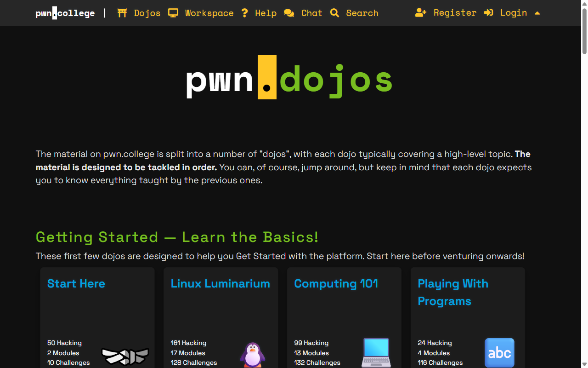Click the '10 Challenges' text in Start Here
Viewport: 588px width, 368px height.
coord(68,363)
